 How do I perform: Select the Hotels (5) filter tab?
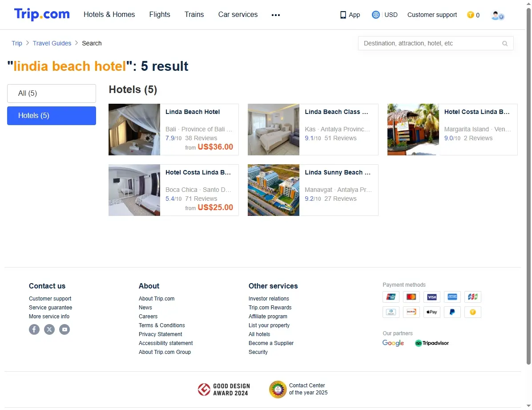click(52, 116)
